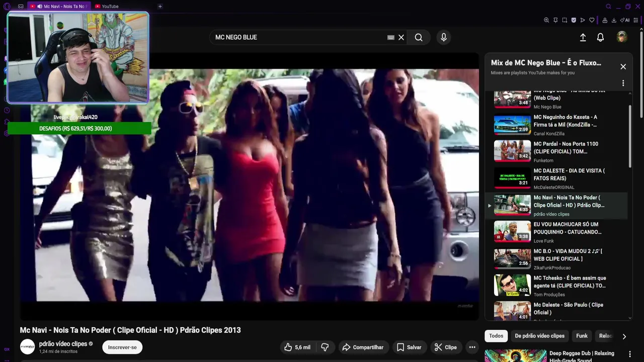Search tabs using top-right magnifier icon
Screen dimensions: 644x362
(x=608, y=7)
